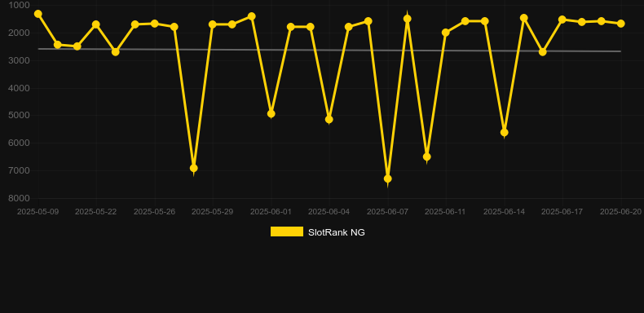Click the 2025-05-29 x-axis date label
The image size is (644, 313).
pos(212,212)
